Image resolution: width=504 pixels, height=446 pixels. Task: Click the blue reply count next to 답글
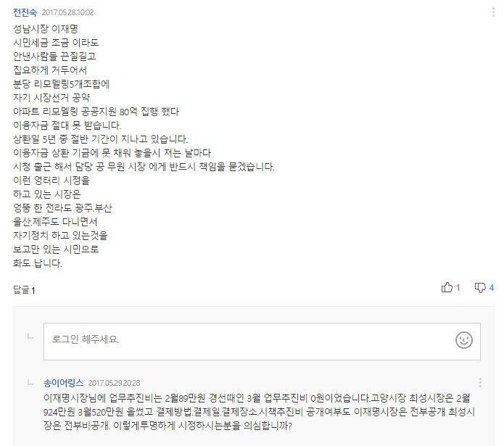33,291
